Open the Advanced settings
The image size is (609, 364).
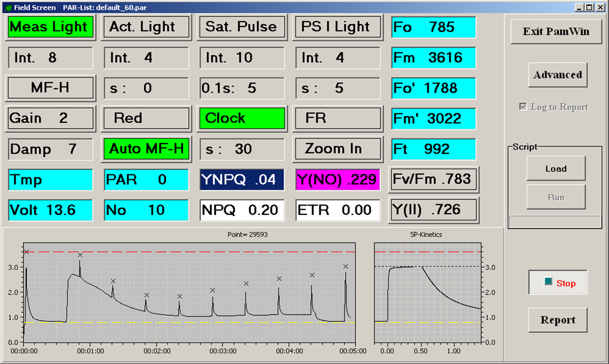558,75
